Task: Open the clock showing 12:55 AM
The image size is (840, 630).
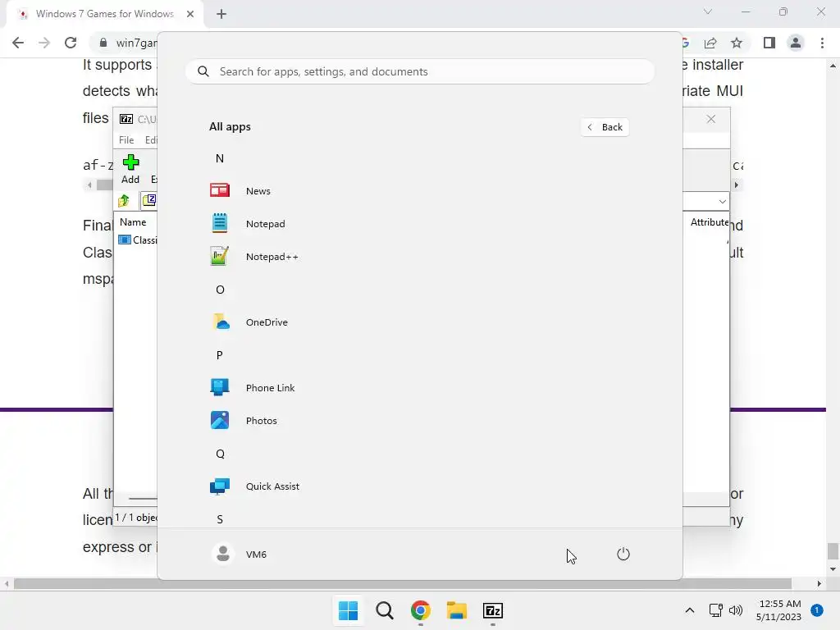Action: 778,610
